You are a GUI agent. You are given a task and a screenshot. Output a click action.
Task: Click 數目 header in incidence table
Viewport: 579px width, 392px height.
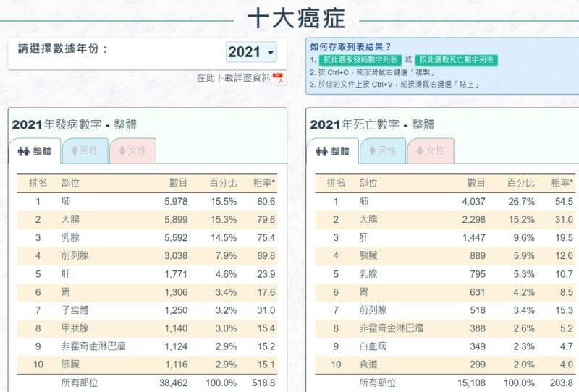(x=178, y=183)
